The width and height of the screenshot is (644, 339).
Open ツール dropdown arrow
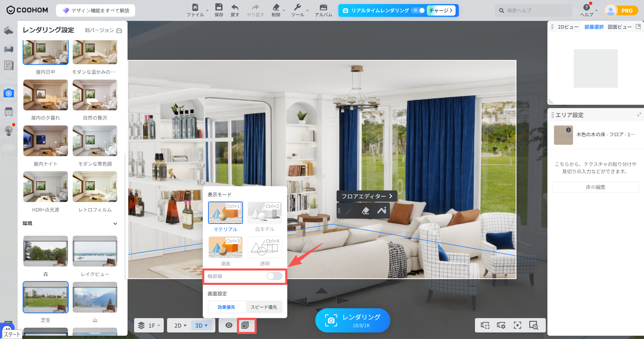pyautogui.click(x=307, y=11)
